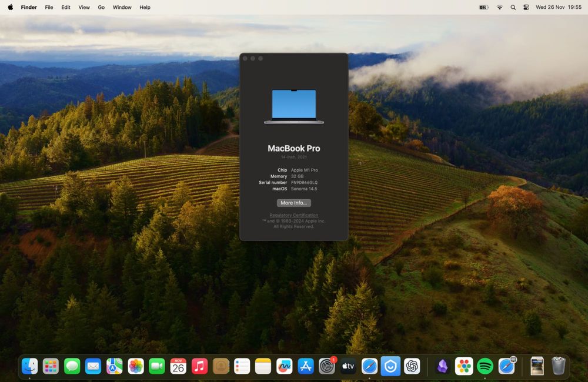Screen dimensions: 588x382
Task: Open Finder from the Dock
Action: click(x=29, y=366)
